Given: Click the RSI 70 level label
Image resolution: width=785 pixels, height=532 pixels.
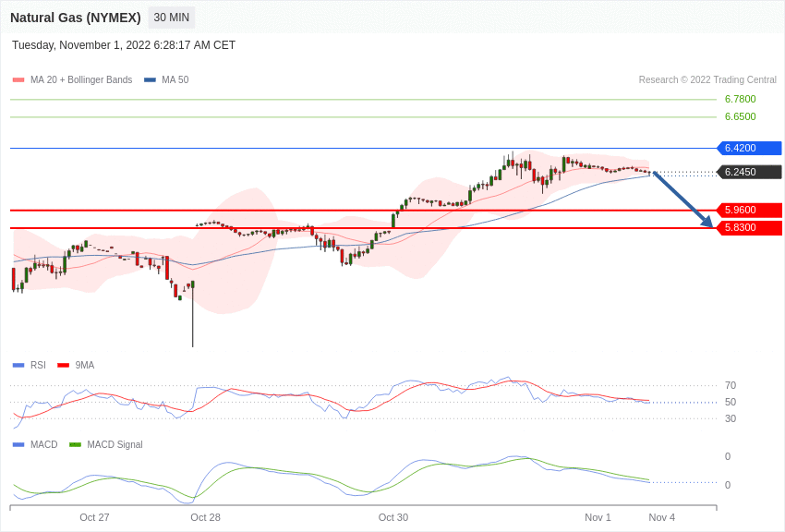Looking at the screenshot, I should (x=731, y=385).
